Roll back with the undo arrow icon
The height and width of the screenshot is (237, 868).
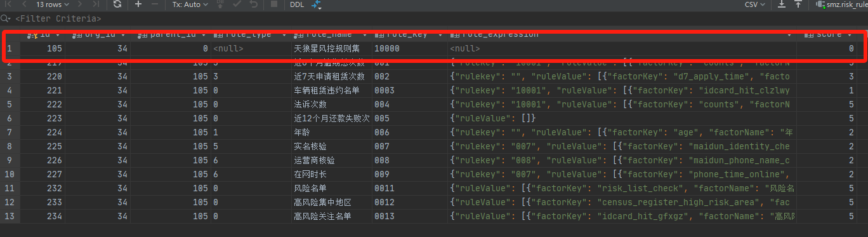[254, 4]
